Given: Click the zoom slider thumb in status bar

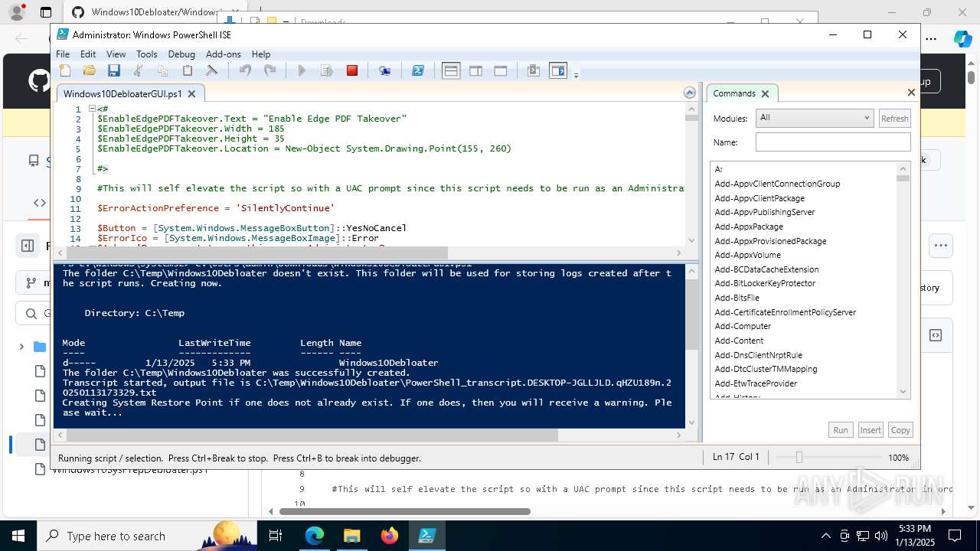Looking at the screenshot, I should click(799, 457).
